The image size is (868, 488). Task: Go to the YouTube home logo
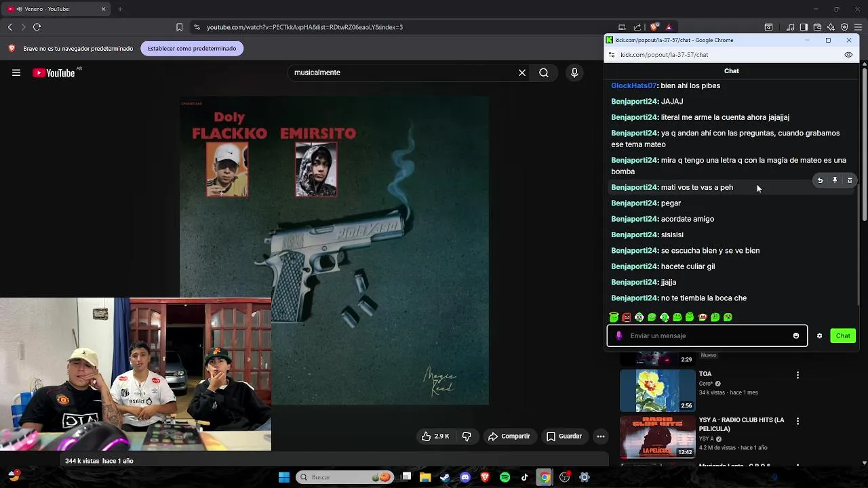(x=54, y=73)
